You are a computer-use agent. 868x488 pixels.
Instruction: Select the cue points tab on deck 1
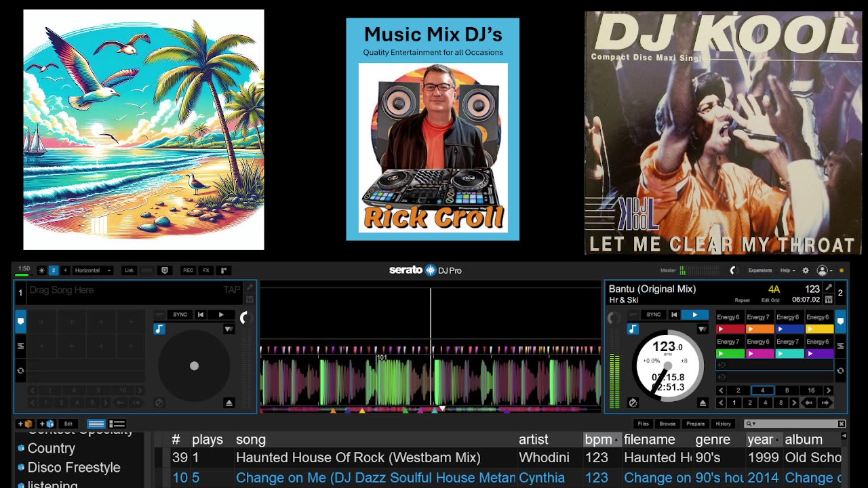pos(20,321)
